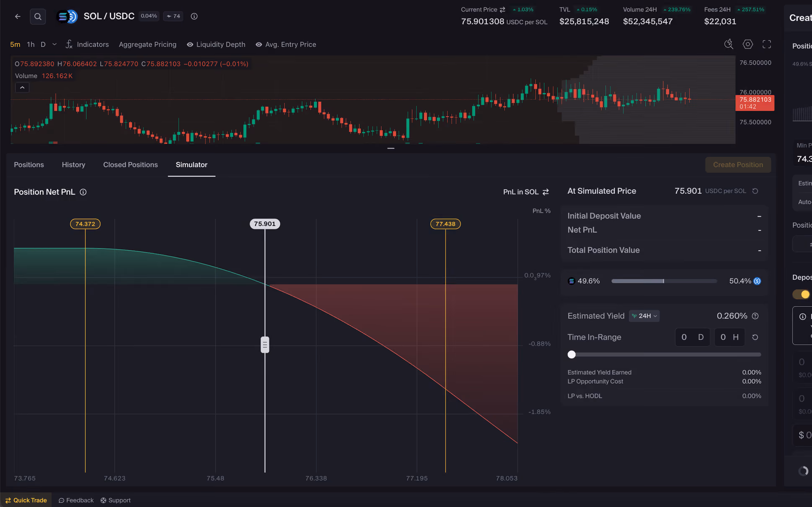
Task: Click the 77.438 upper range marker
Action: pos(445,224)
